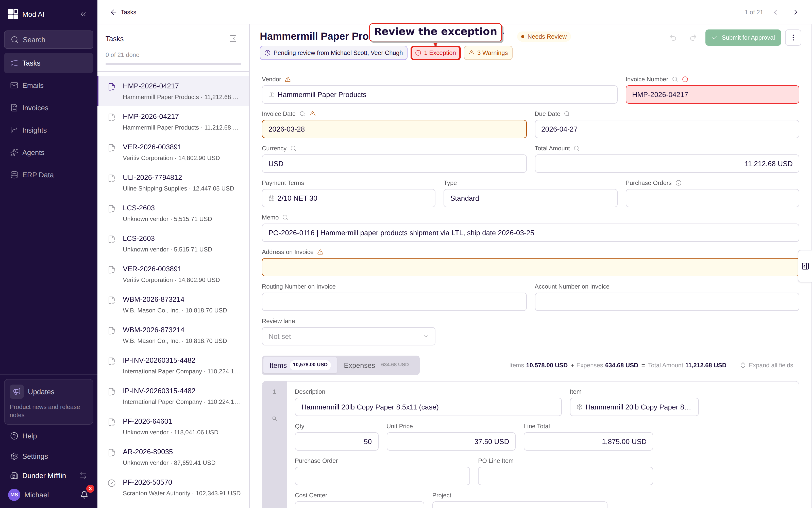Viewport: 812px width, 508px height.
Task: Open the Review lane dropdown
Action: pos(348,336)
